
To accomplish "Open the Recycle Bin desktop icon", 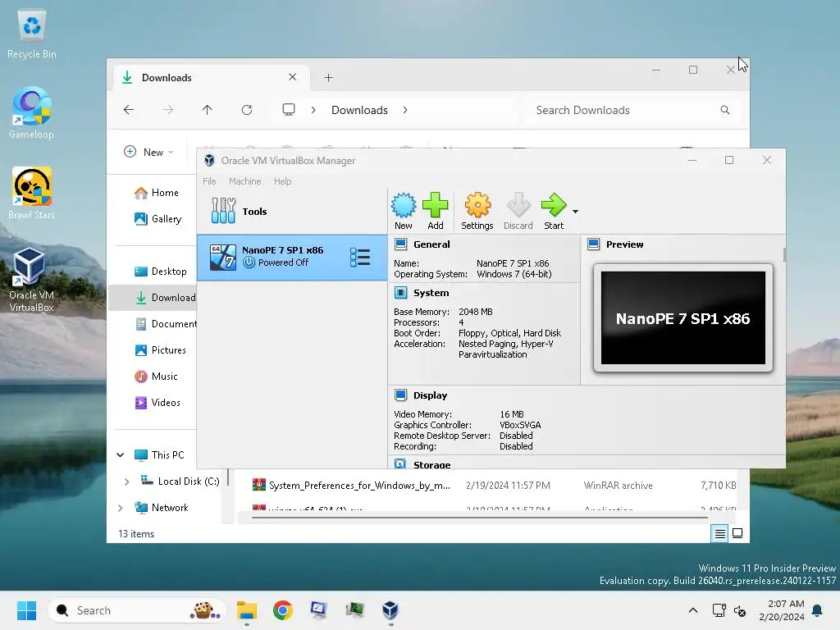I will [32, 34].
